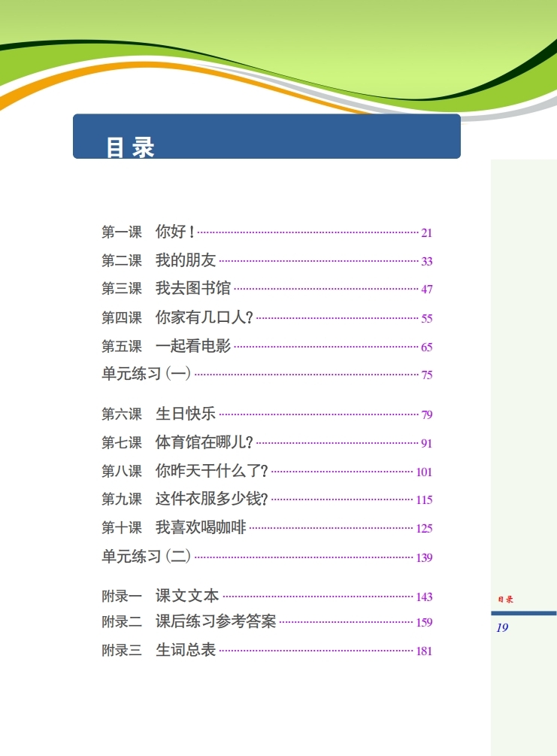Click the 目录 heading in blue banner
This screenshot has height=756, width=557.
tap(130, 147)
